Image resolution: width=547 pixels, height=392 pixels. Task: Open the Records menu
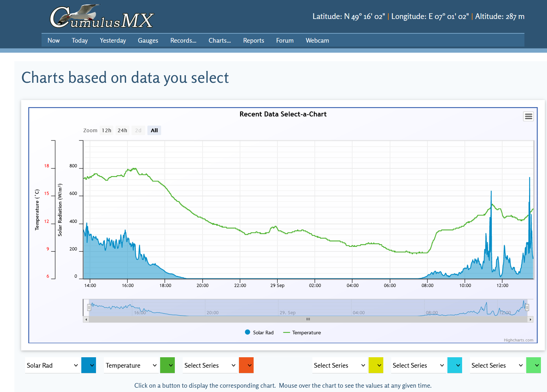(183, 40)
